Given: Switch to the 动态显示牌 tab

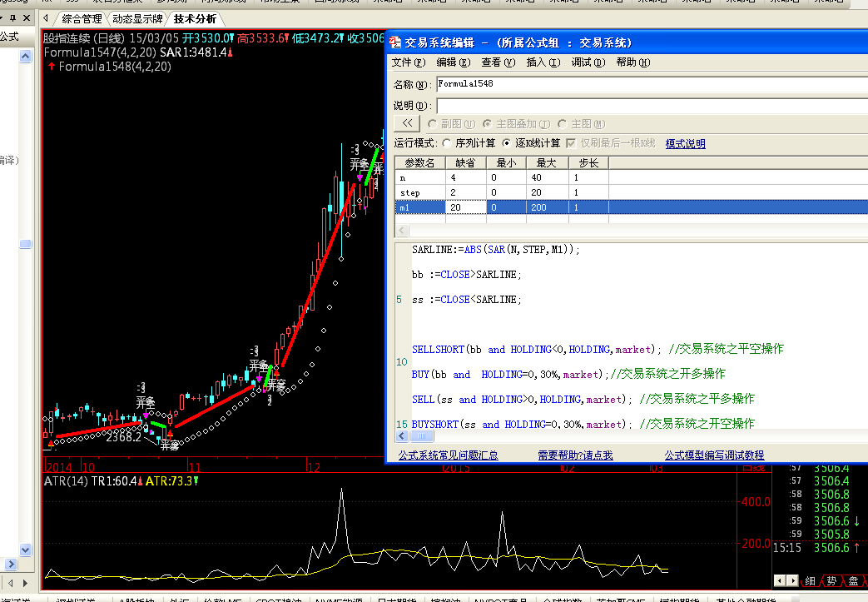Looking at the screenshot, I should (137, 19).
